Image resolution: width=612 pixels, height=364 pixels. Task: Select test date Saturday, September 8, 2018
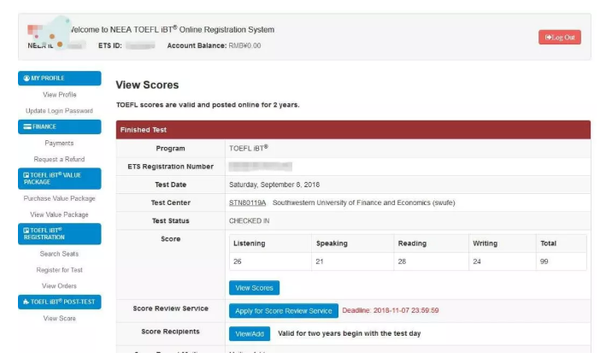point(274,185)
